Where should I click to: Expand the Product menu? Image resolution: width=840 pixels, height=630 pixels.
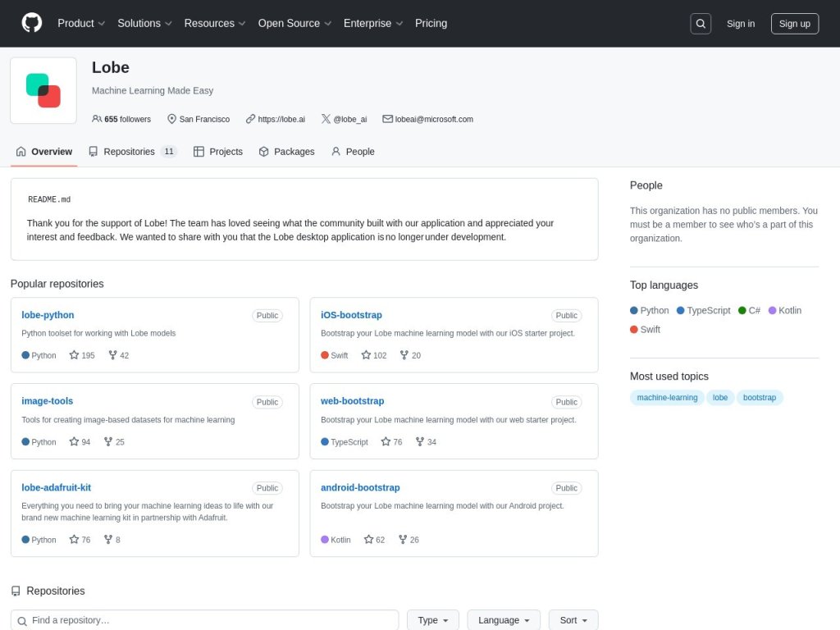pyautogui.click(x=81, y=24)
